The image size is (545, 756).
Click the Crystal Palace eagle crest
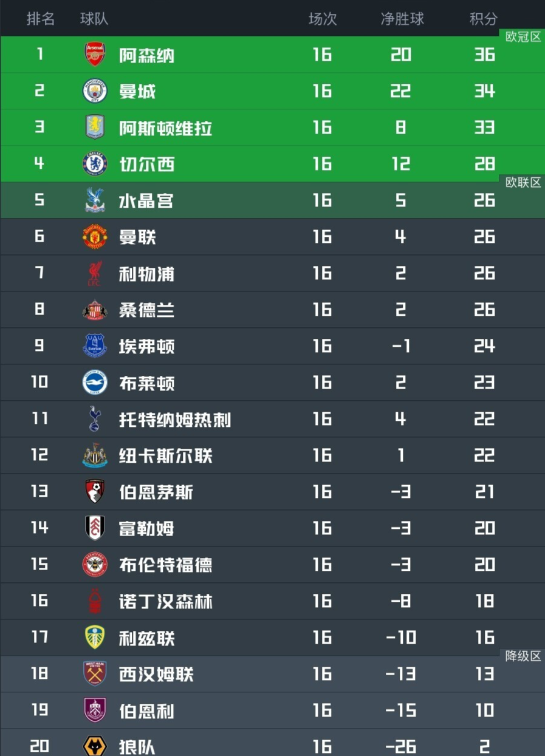(x=95, y=200)
